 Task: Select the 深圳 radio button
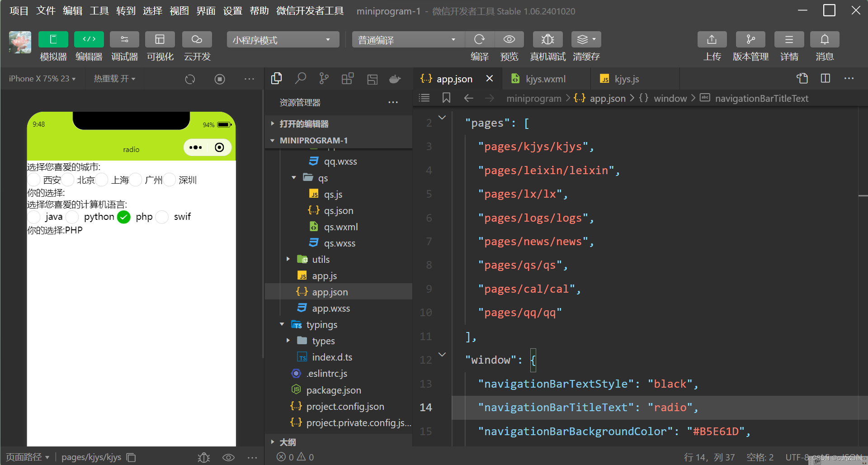click(170, 180)
